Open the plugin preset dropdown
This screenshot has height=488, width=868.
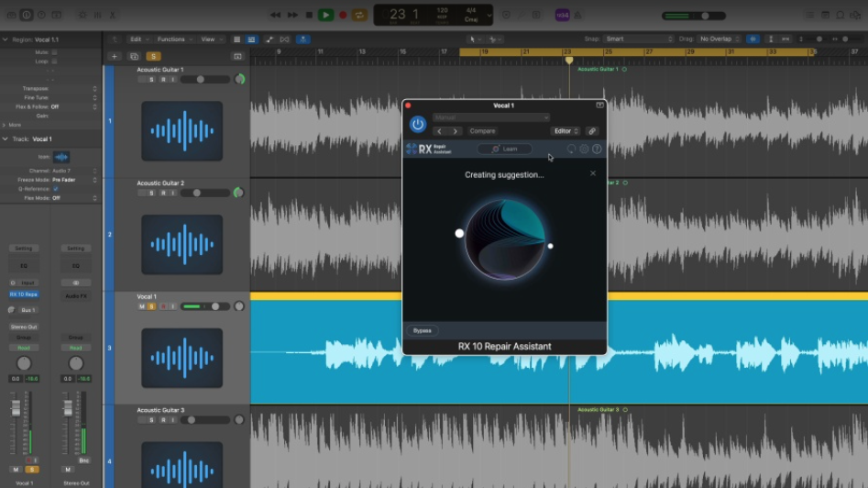[491, 117]
